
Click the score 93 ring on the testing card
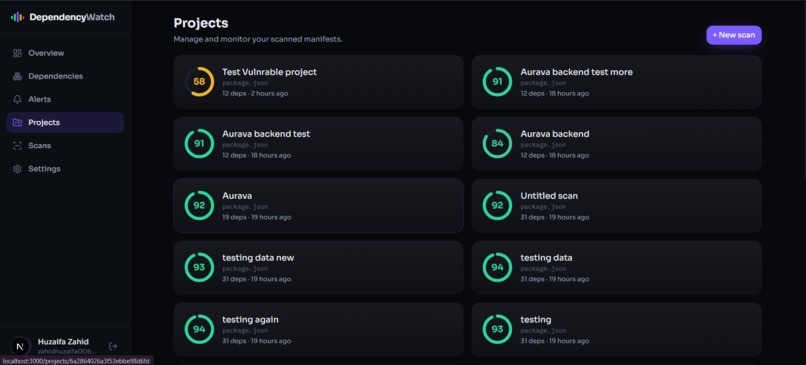[x=497, y=329]
